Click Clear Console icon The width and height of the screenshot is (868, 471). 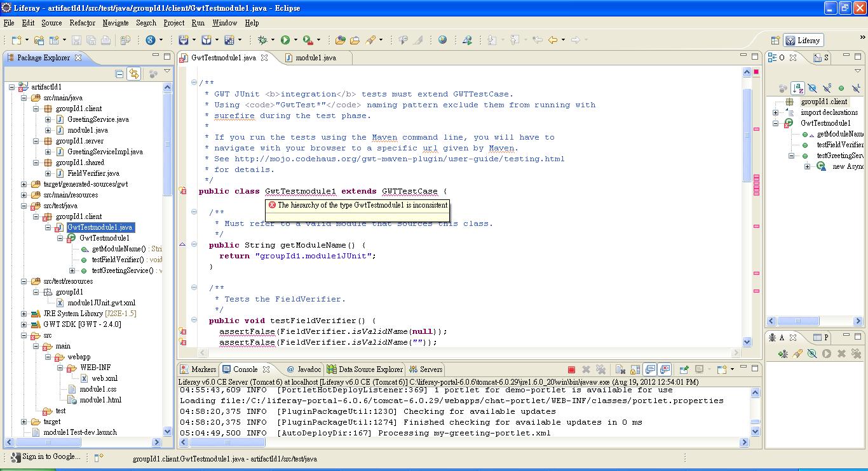point(621,369)
